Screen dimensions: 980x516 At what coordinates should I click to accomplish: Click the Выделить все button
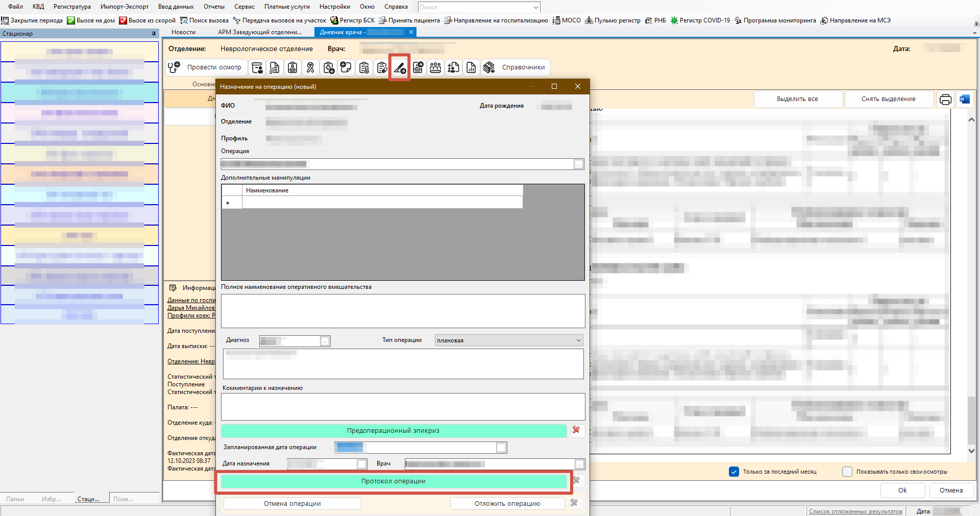798,99
